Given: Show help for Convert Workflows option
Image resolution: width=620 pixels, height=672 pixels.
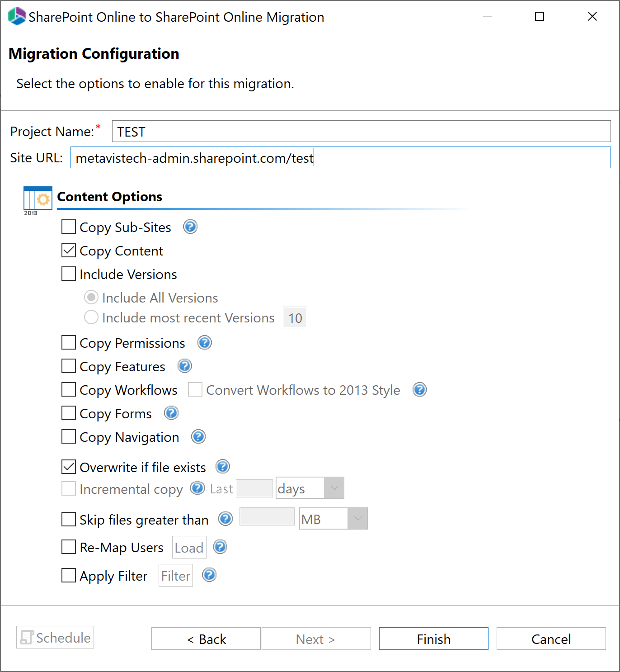Looking at the screenshot, I should [420, 389].
